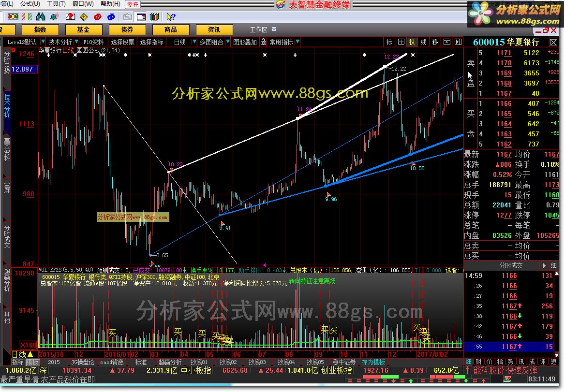Select the JG操盘论 template tab
The width and height of the screenshot is (565, 392).
[83, 362]
